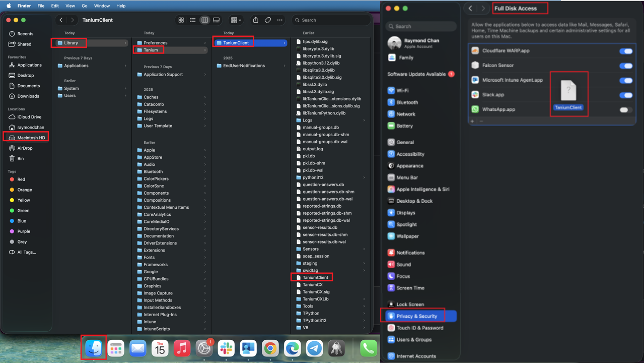Viewport: 644px width, 363px height.
Task: Open the Go menu in menu bar
Action: [x=85, y=6]
